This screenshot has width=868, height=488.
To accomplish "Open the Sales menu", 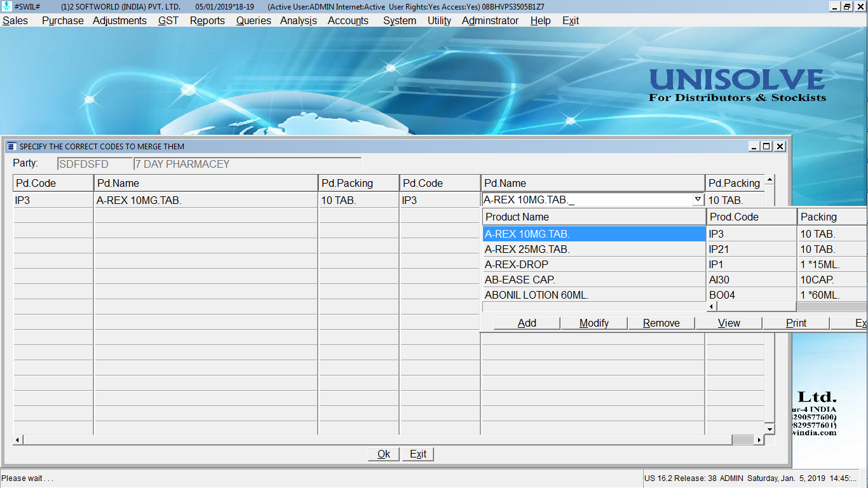I will 15,20.
